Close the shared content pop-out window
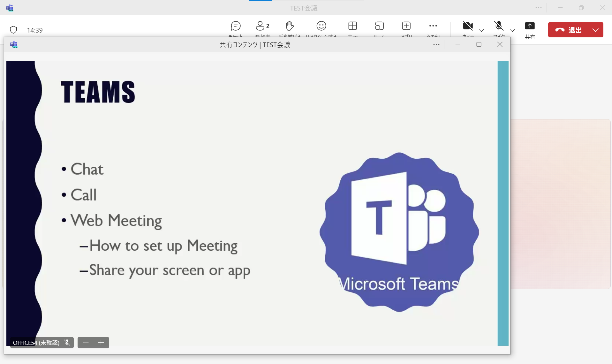This screenshot has height=364, width=612. [500, 44]
